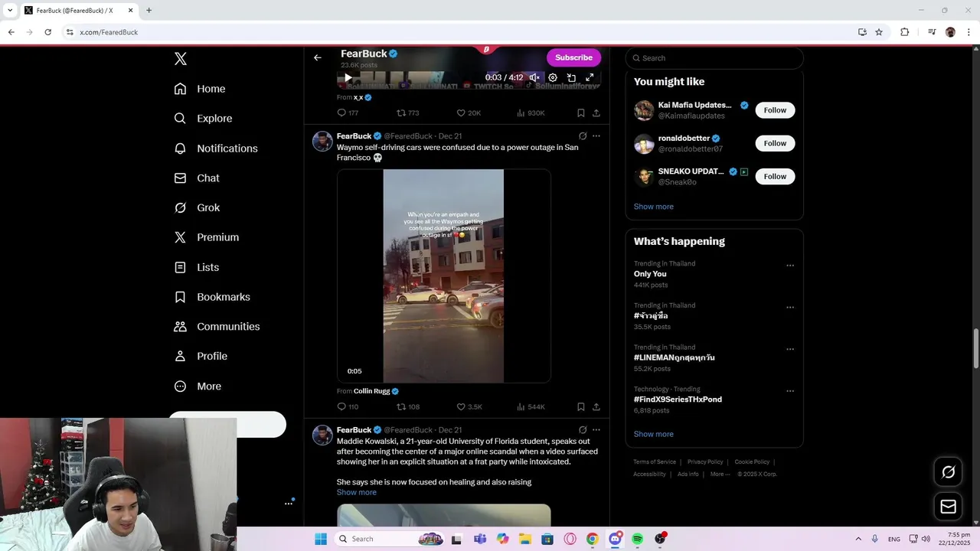Open options for Only You trend

[x=790, y=266]
